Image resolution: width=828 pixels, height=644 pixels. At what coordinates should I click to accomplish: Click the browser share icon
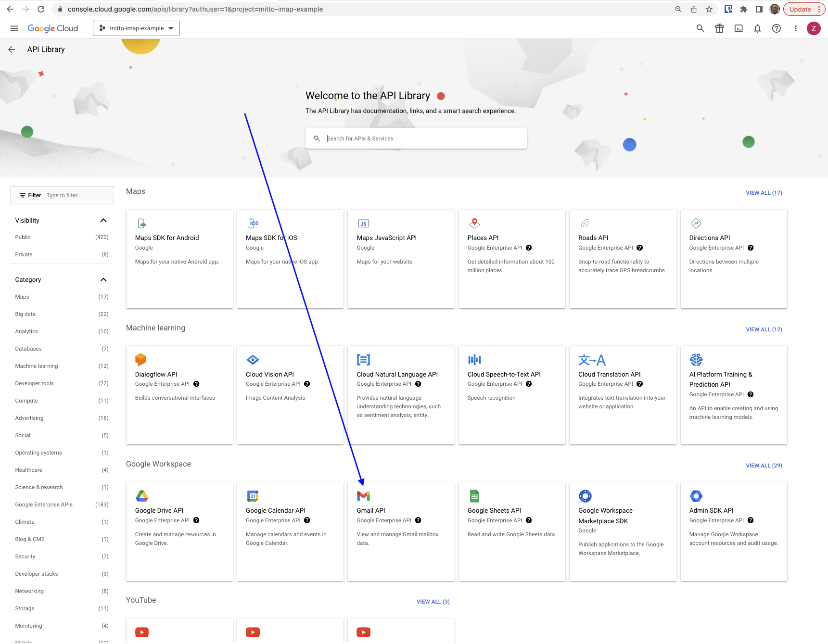[x=694, y=9]
